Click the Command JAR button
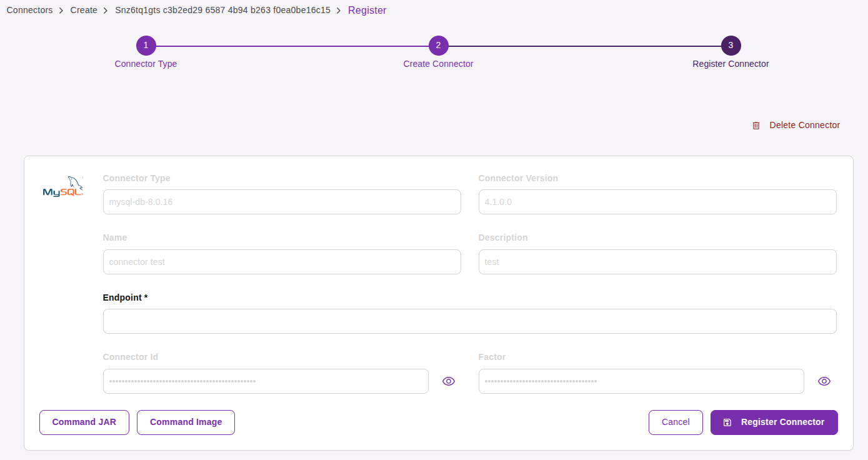 (84, 422)
